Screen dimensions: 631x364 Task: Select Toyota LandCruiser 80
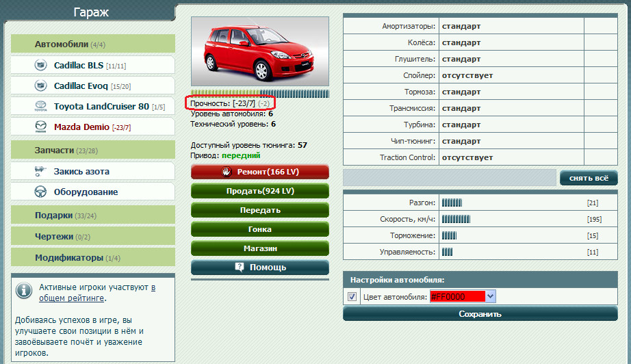[x=93, y=106]
